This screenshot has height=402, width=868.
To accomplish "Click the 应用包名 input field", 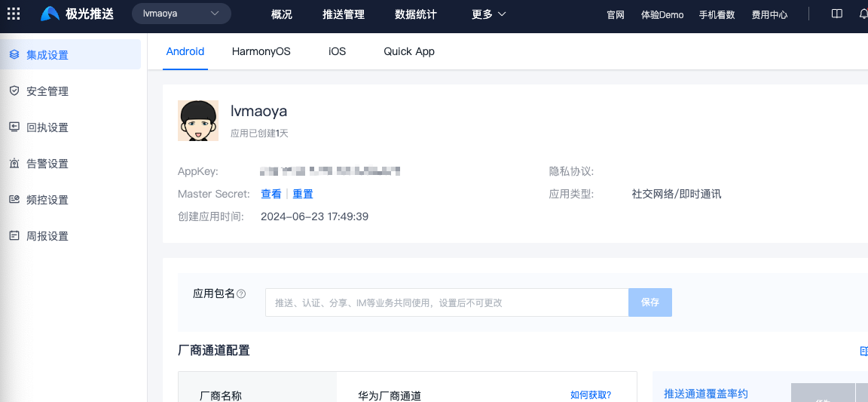I will tap(446, 302).
